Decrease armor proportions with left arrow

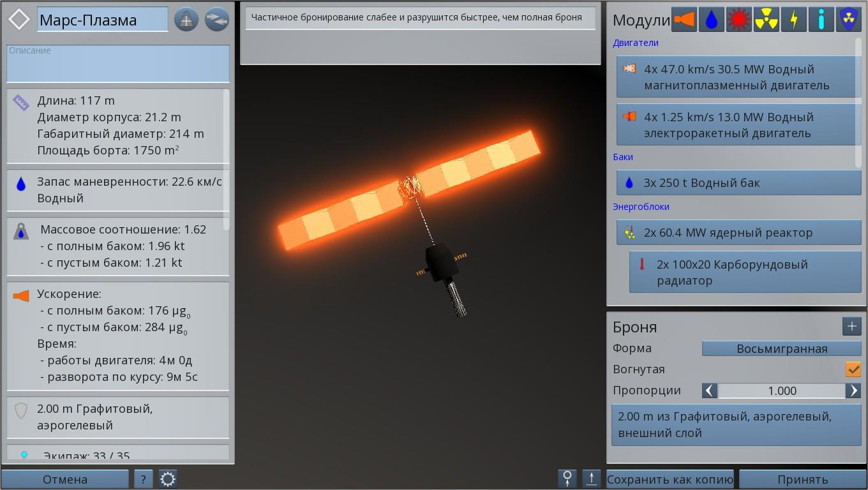point(710,390)
